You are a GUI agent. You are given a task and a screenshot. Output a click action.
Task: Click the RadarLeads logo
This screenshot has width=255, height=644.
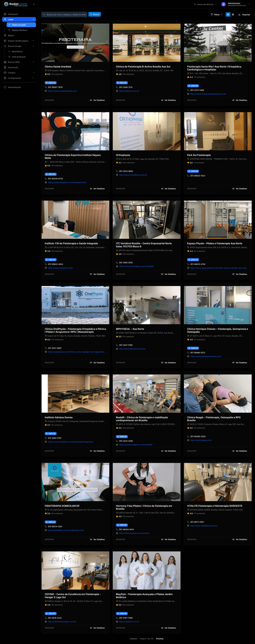16,4
